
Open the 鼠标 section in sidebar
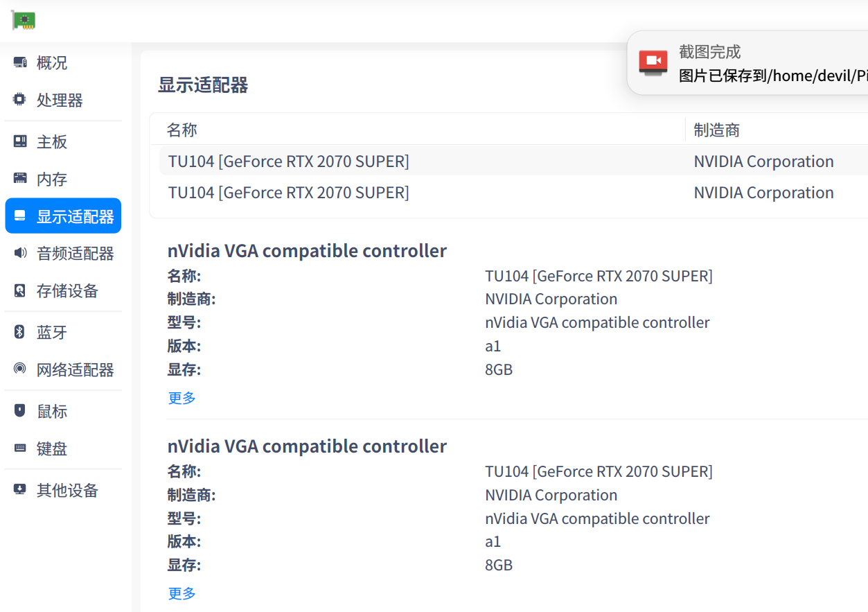coord(63,411)
